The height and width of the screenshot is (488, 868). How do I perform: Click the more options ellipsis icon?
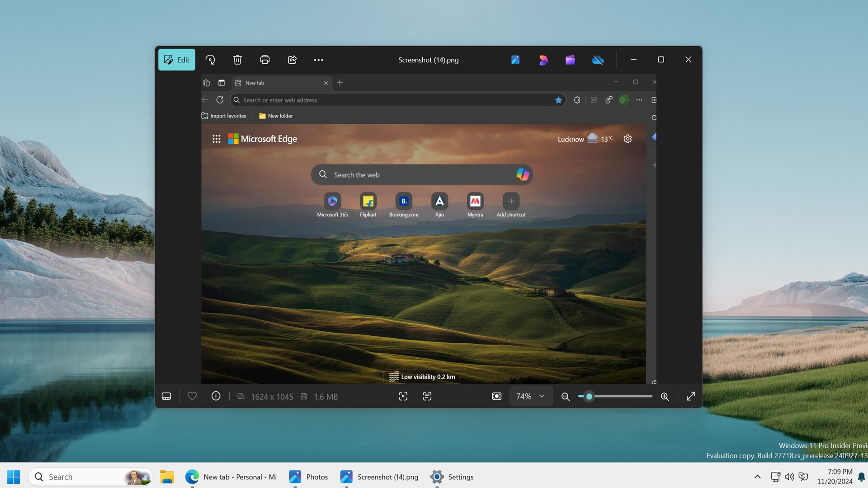318,59
